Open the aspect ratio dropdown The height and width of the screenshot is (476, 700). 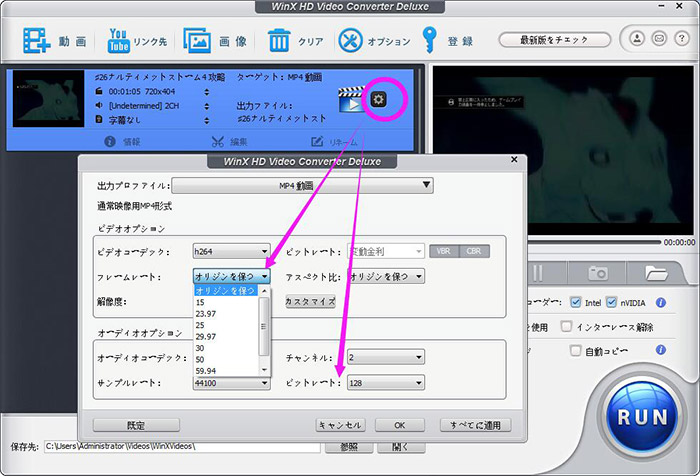[386, 276]
